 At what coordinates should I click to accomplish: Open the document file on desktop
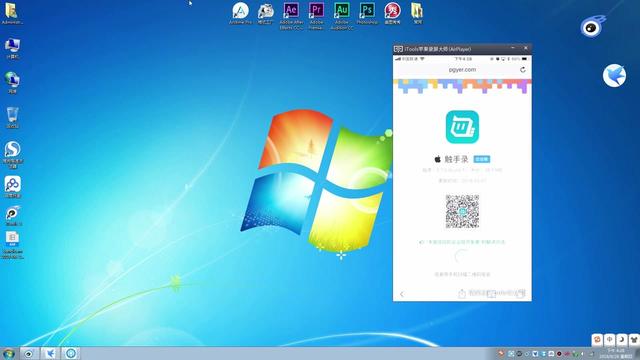point(13,245)
